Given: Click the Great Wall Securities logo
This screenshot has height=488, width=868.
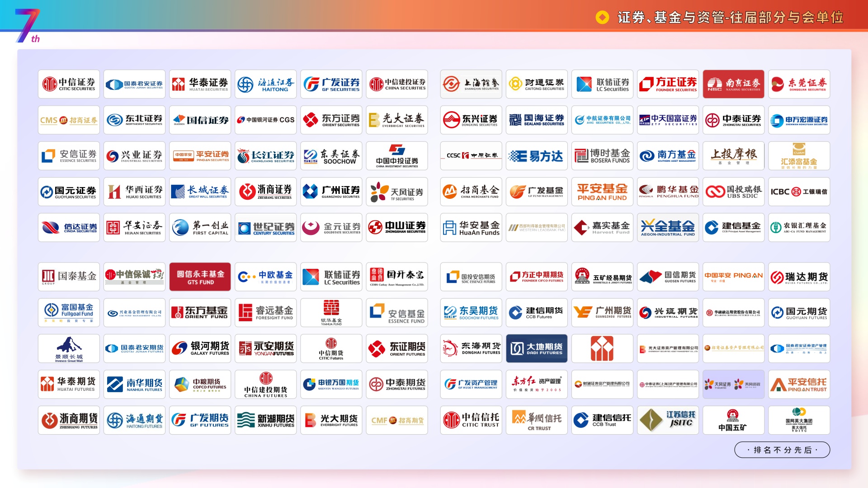Looking at the screenshot, I should (x=200, y=192).
